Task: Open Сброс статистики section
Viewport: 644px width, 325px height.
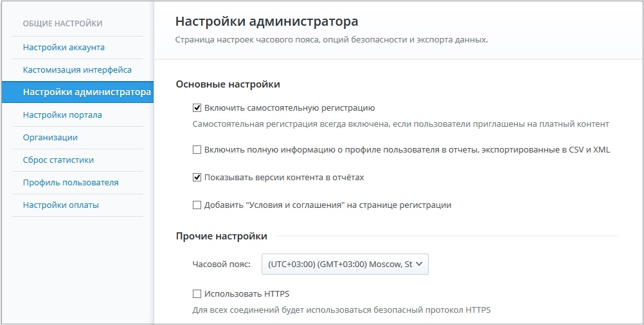Action: tap(58, 160)
